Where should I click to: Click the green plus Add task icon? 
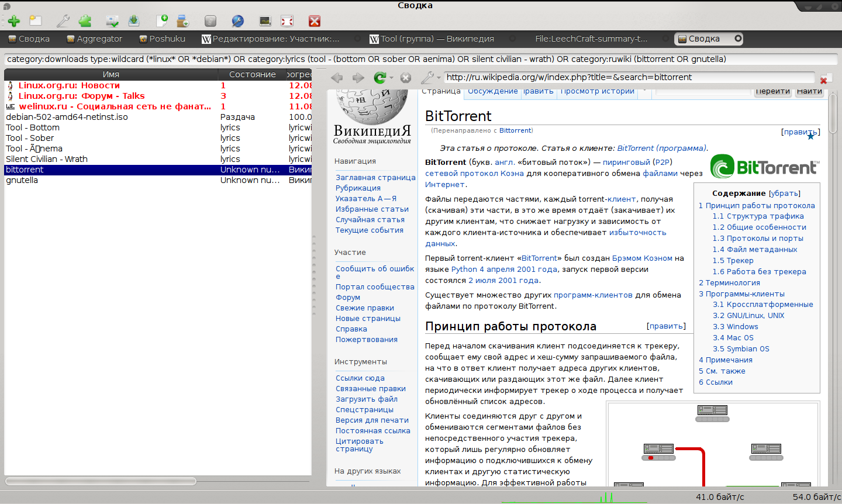[13, 21]
